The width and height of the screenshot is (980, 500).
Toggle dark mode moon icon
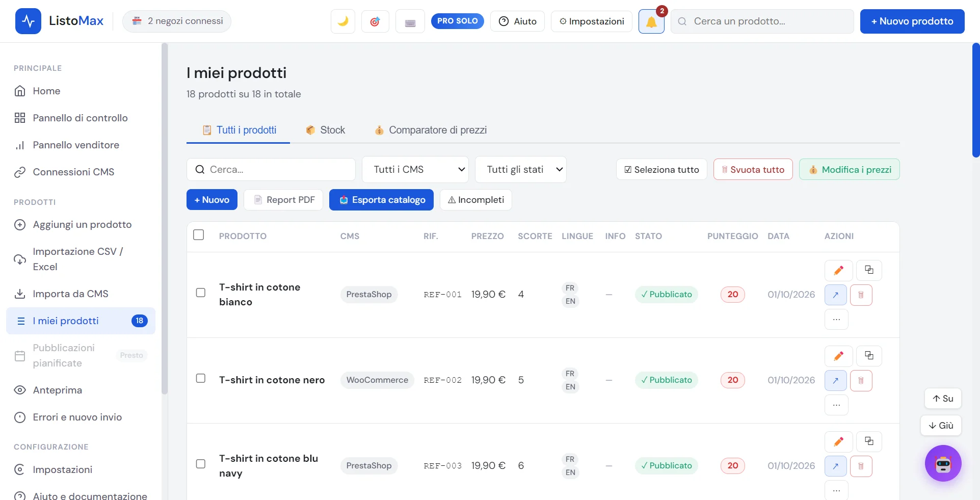coord(343,21)
